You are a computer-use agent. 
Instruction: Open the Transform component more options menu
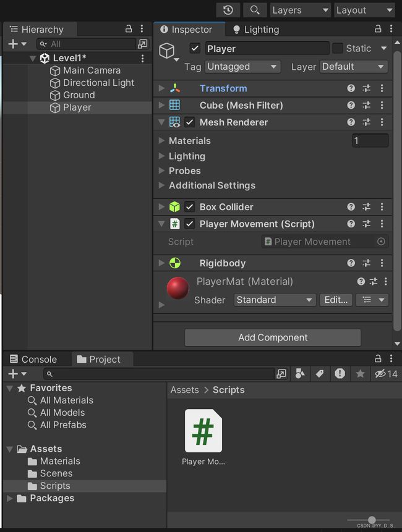pyautogui.click(x=382, y=88)
